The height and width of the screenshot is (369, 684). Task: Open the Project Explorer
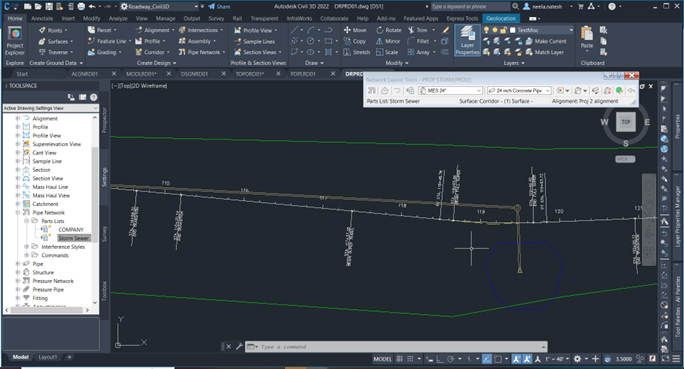pyautogui.click(x=15, y=40)
